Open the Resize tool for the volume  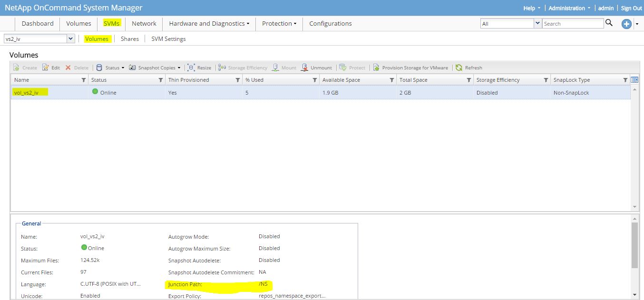click(199, 68)
